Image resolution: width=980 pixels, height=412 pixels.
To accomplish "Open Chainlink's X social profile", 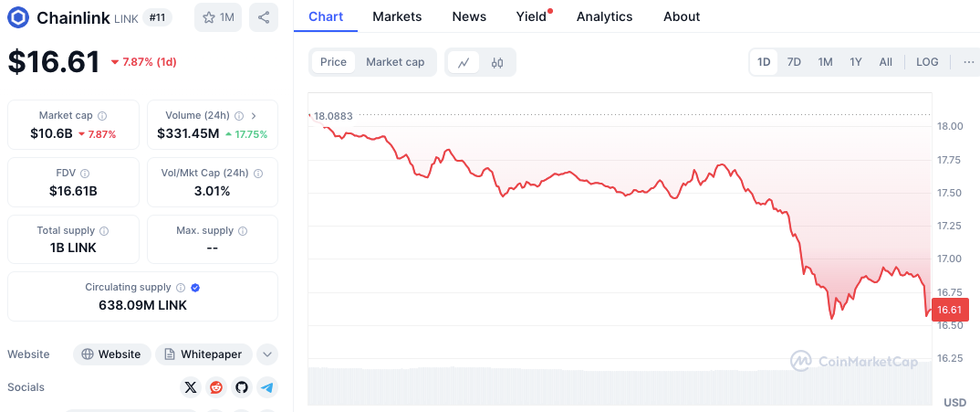I will (190, 387).
